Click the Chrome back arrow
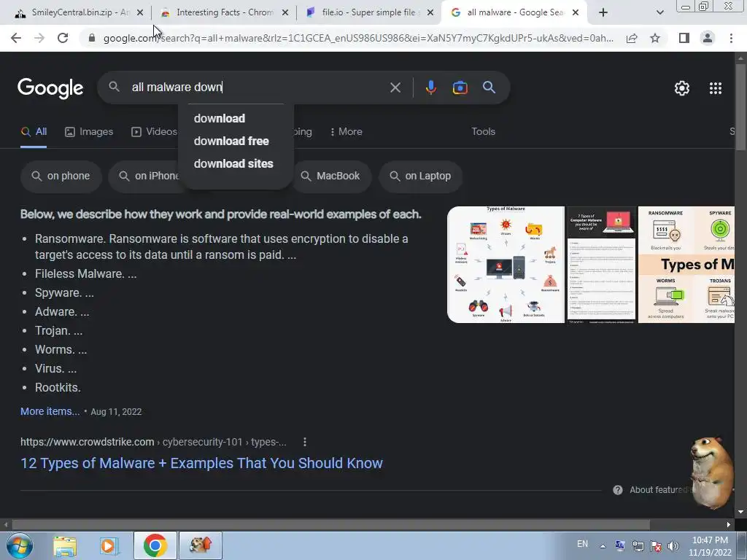The height and width of the screenshot is (560, 747). [16, 38]
